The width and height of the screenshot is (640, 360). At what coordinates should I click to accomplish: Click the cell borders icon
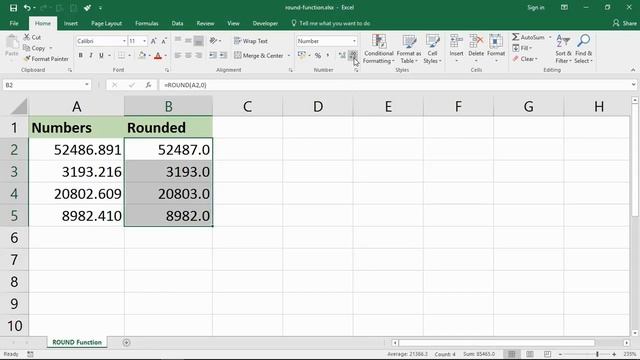(121, 56)
